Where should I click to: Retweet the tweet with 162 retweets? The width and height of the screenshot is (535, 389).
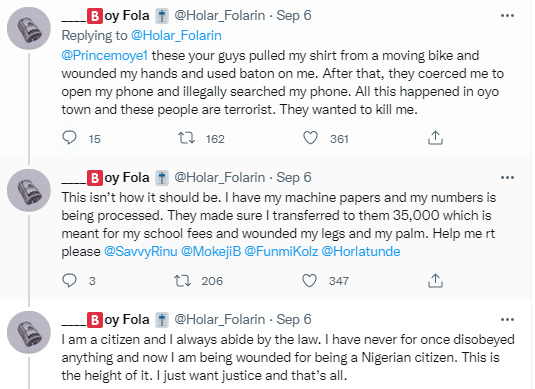(x=186, y=138)
